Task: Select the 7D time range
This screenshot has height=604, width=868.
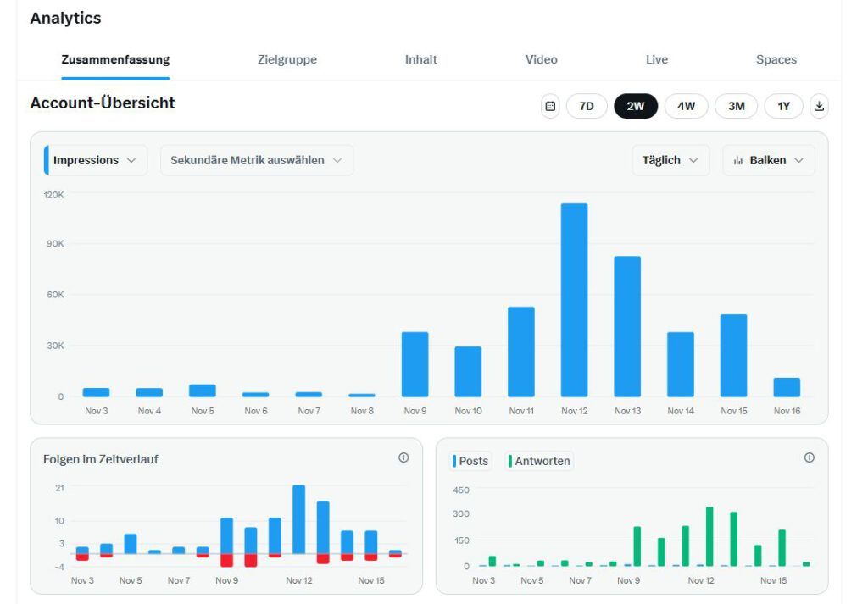Action: (x=586, y=106)
